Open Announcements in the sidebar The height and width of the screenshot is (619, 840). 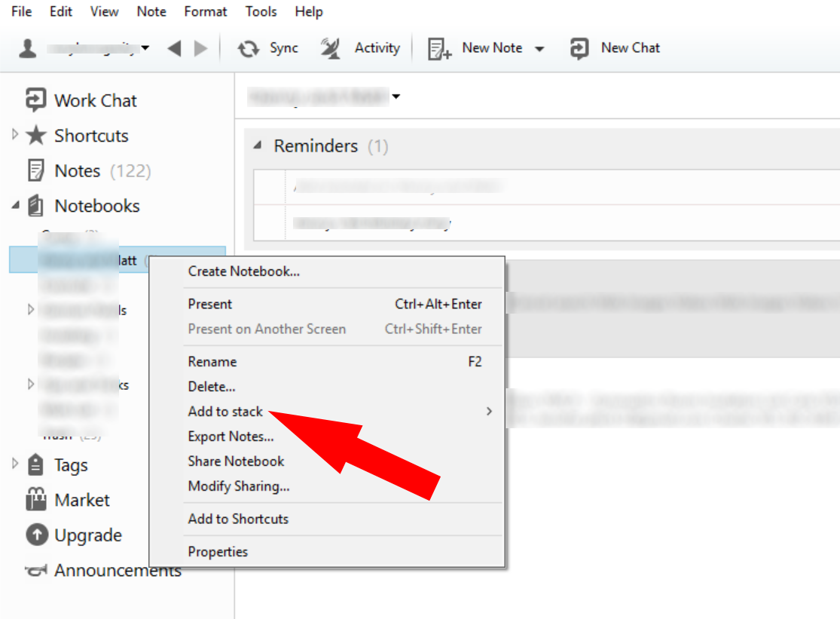(x=117, y=571)
